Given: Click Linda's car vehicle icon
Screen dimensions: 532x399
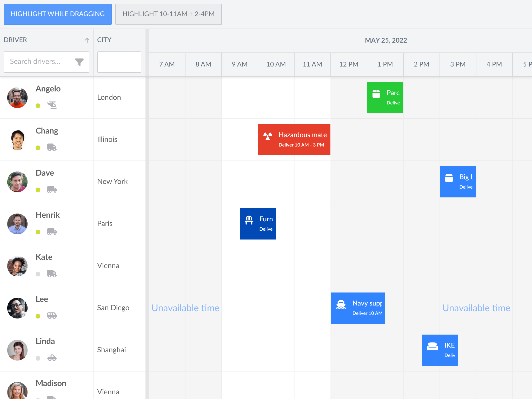Looking at the screenshot, I should tap(52, 358).
